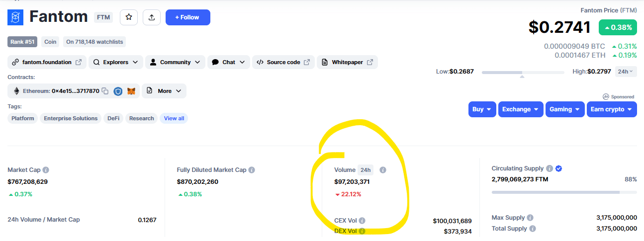Open the fantom.foundation website link
This screenshot has height=241, width=644.
[x=47, y=62]
